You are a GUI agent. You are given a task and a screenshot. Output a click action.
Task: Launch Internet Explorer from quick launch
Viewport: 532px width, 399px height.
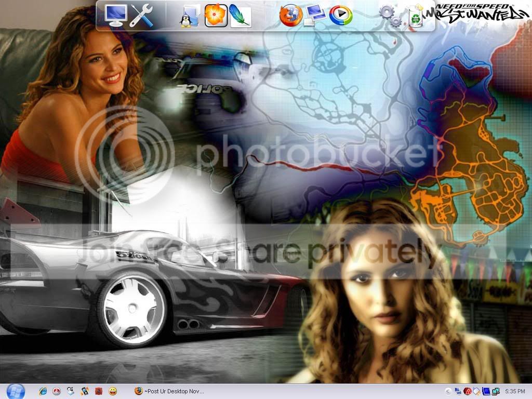click(x=43, y=391)
